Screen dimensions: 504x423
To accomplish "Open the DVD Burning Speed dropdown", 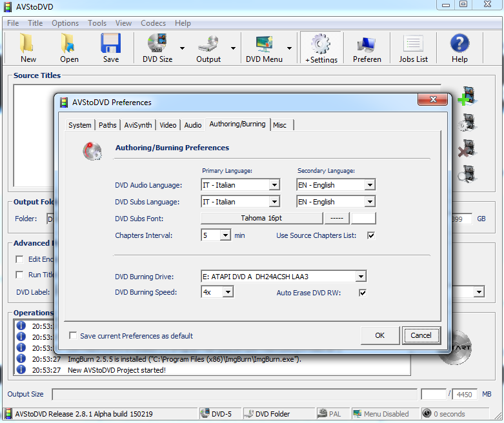I will point(228,292).
